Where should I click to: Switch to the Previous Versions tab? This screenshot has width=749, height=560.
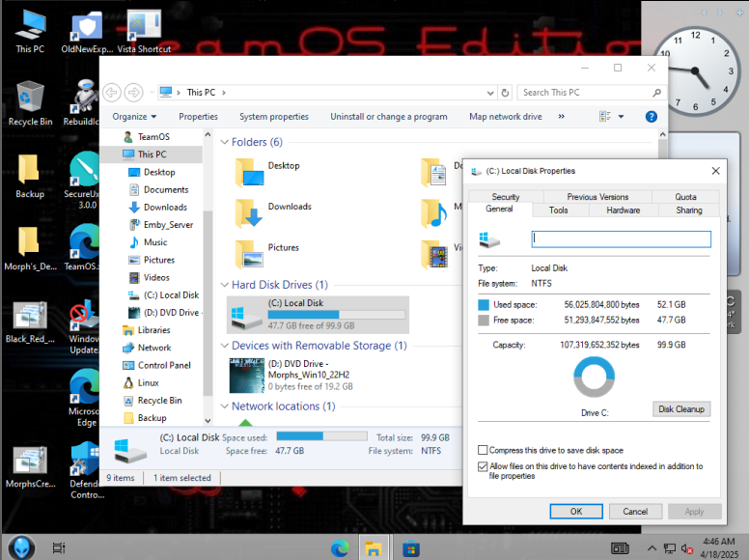pyautogui.click(x=597, y=196)
